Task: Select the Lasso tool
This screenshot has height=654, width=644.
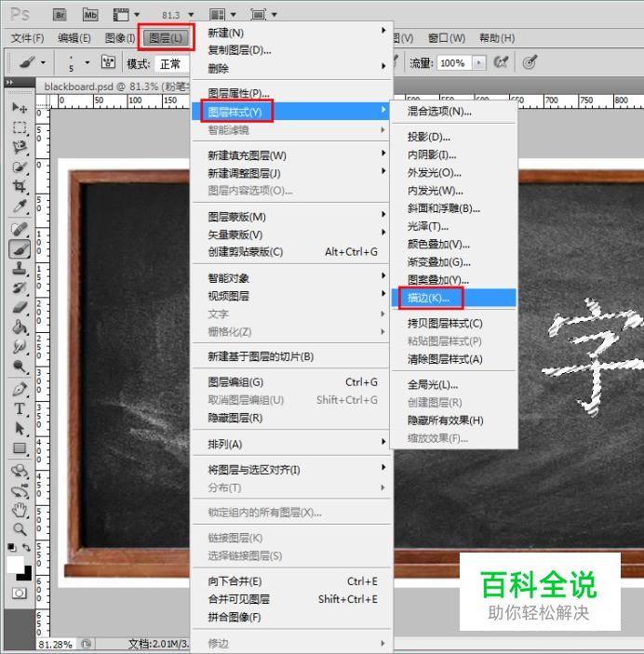Action: tap(20, 147)
